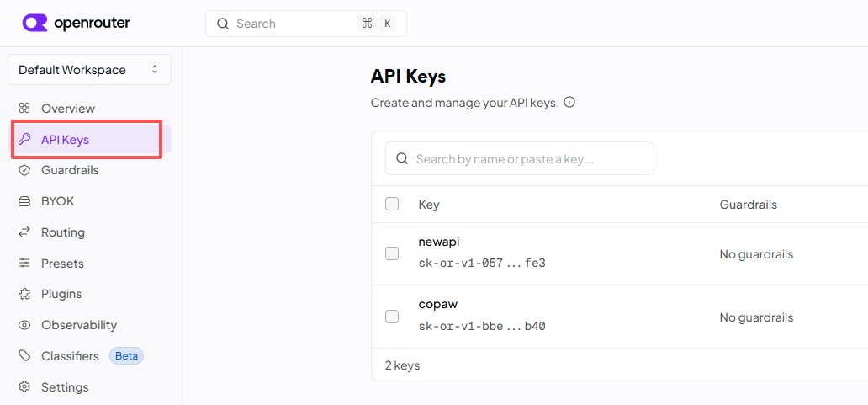Click the '2 keys' count text
Viewport: 868px width, 405px height.
[402, 365]
